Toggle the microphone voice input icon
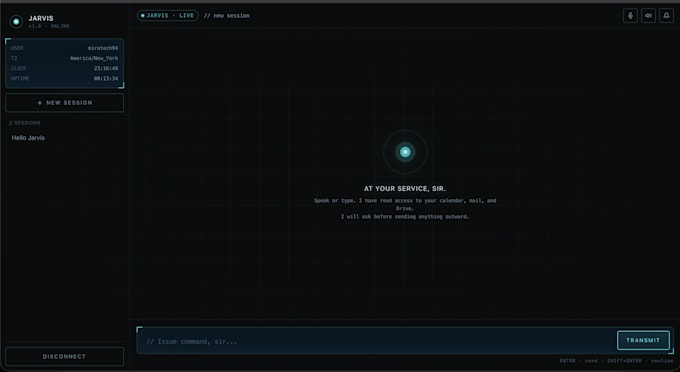 coord(630,16)
